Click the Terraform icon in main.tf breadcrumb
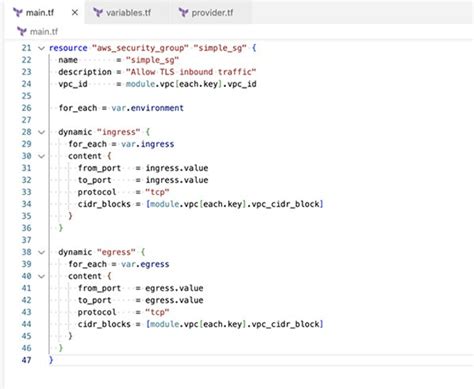The image size is (474, 389). tap(22, 31)
